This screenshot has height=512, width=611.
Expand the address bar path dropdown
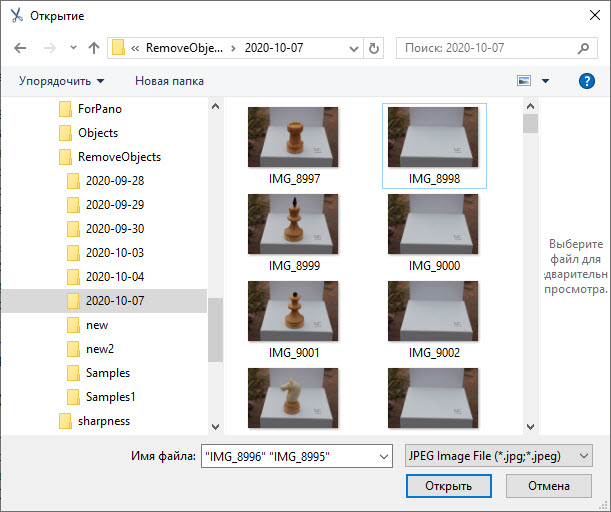(x=353, y=49)
